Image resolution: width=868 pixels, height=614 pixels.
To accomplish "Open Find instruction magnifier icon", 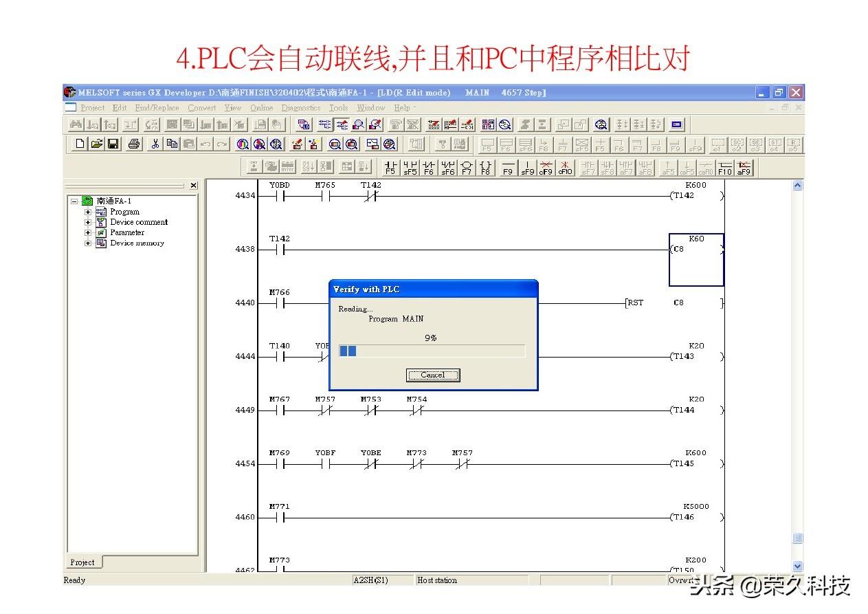I will click(x=260, y=144).
